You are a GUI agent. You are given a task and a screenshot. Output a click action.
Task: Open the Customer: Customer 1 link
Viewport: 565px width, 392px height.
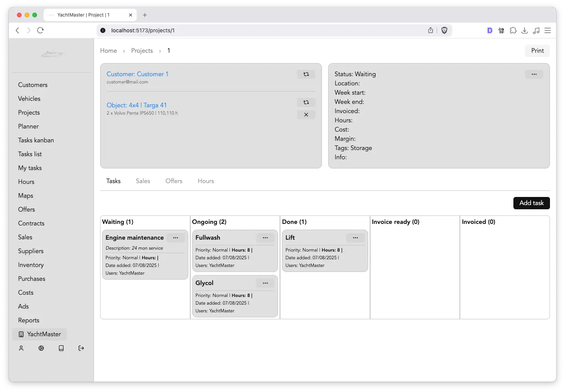pyautogui.click(x=137, y=74)
